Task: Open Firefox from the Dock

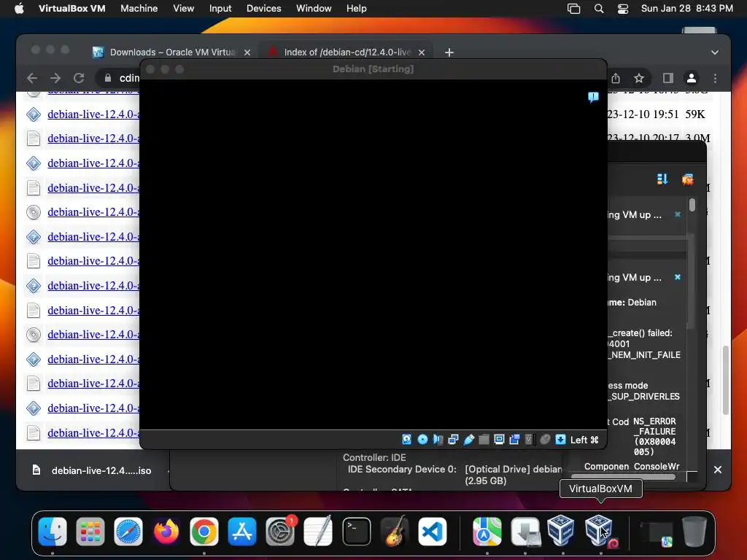Action: (166, 532)
